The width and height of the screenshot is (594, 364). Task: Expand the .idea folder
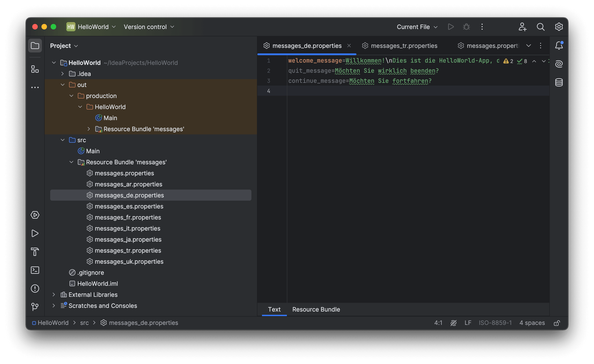[x=62, y=74]
